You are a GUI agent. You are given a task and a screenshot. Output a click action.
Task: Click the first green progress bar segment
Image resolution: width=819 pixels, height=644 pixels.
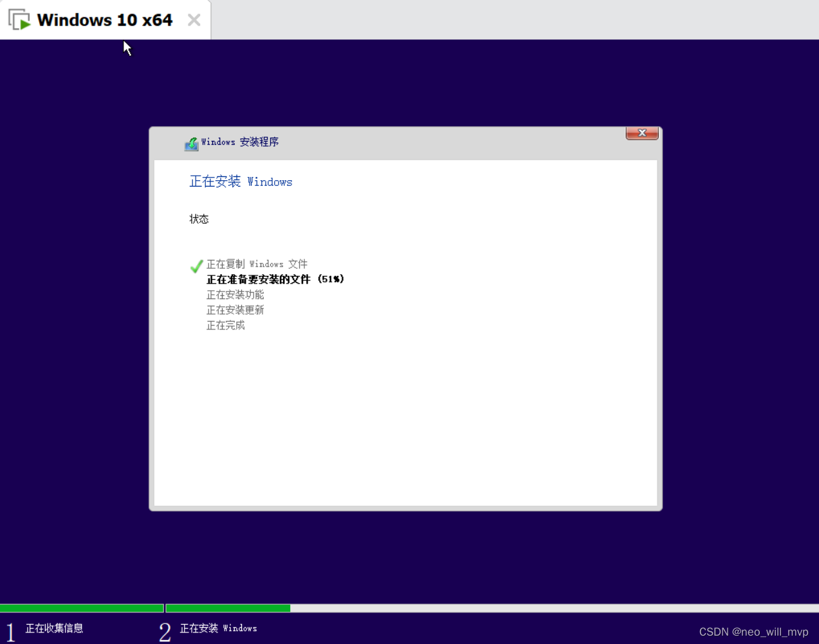[82, 608]
